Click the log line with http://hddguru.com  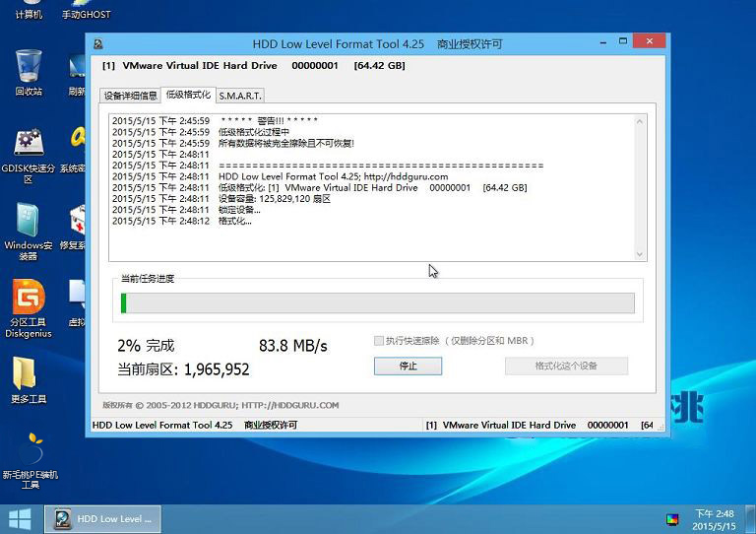[281, 176]
